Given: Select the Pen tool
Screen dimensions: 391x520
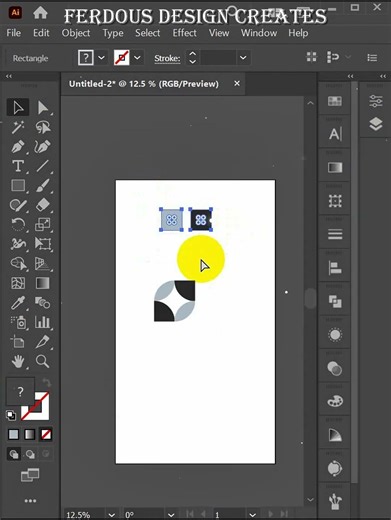Looking at the screenshot, I should click(18, 147).
